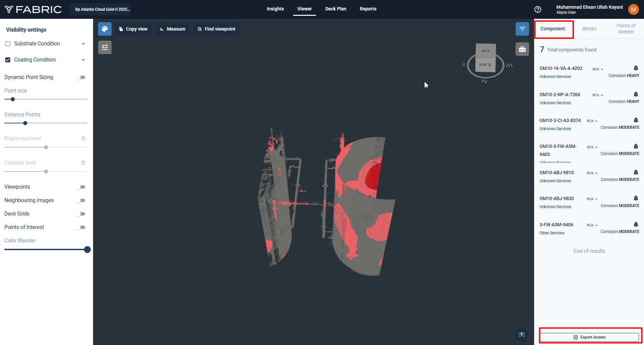Screen dimensions: 644x345
Task: Enable the Substrate Condition checkbox
Action: 8,44
